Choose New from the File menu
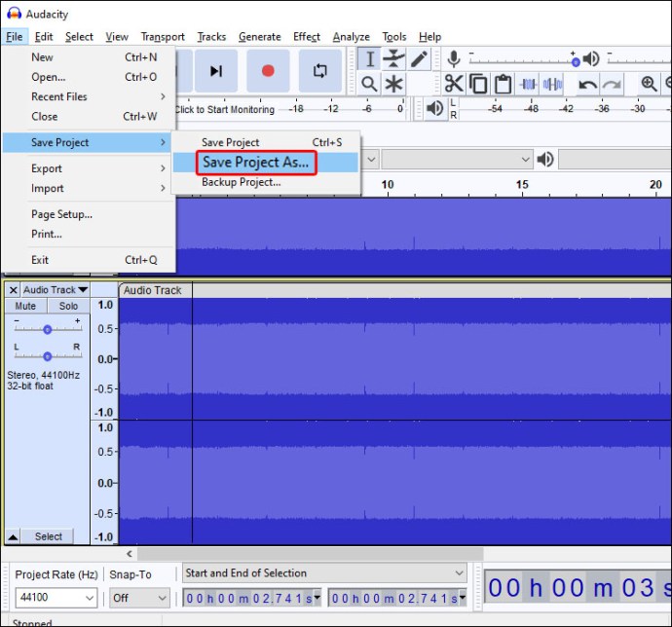The image size is (672, 627). pos(90,57)
